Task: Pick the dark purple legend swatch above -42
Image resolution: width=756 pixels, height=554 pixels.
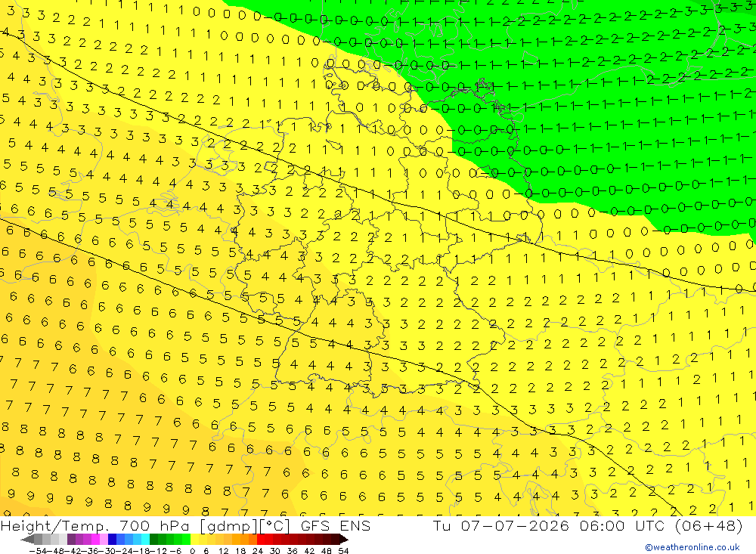Action: click(71, 540)
